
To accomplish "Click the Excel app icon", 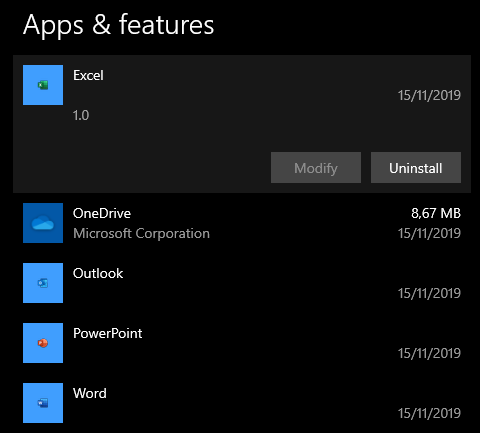I will click(43, 85).
